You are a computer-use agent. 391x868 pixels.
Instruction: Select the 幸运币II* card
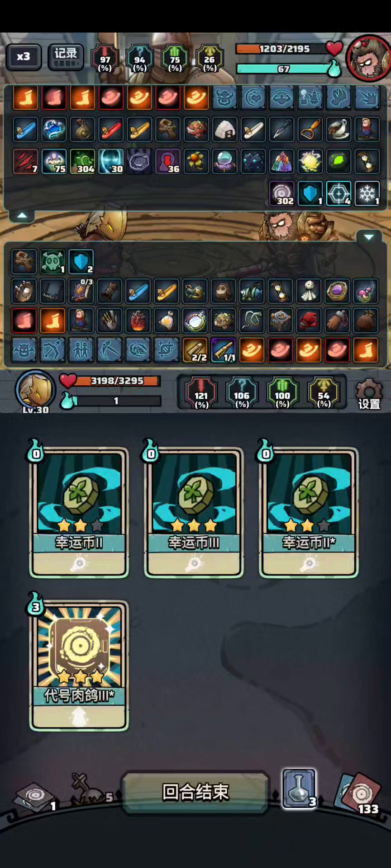(309, 512)
